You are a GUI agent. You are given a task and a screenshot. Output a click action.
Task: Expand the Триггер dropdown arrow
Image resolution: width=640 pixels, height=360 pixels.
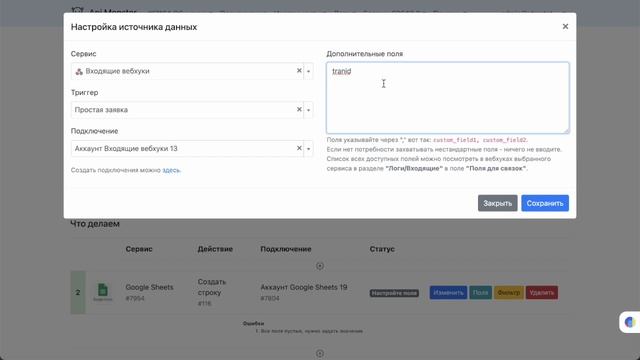(309, 110)
